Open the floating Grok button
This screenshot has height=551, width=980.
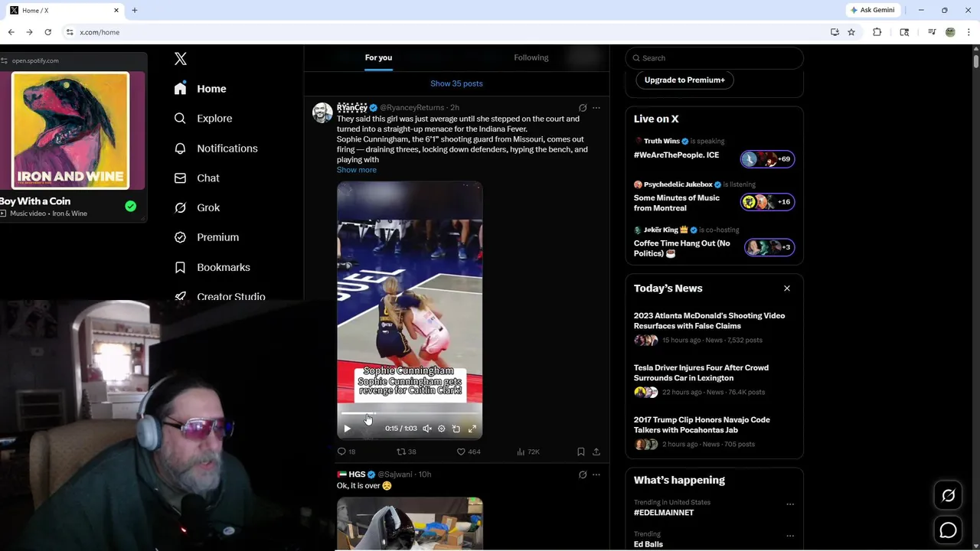[x=948, y=496]
